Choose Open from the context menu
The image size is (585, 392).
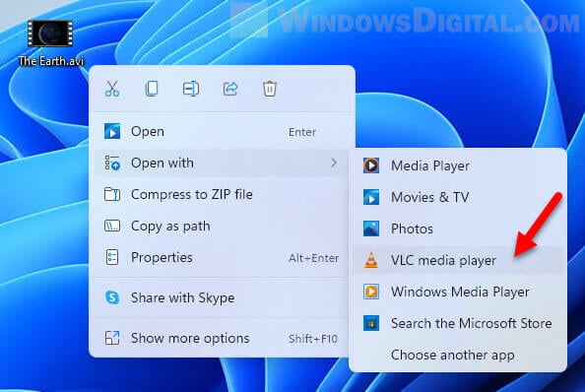click(222, 132)
